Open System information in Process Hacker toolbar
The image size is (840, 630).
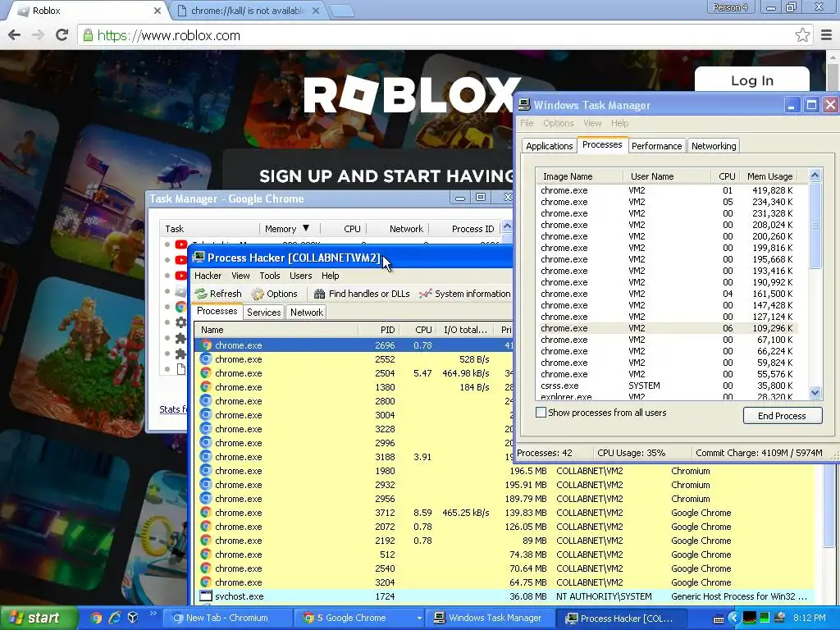[465, 294]
